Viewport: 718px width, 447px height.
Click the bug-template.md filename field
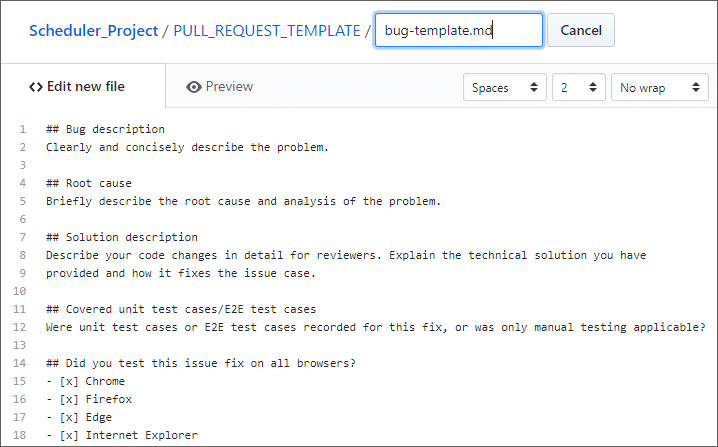pos(459,30)
